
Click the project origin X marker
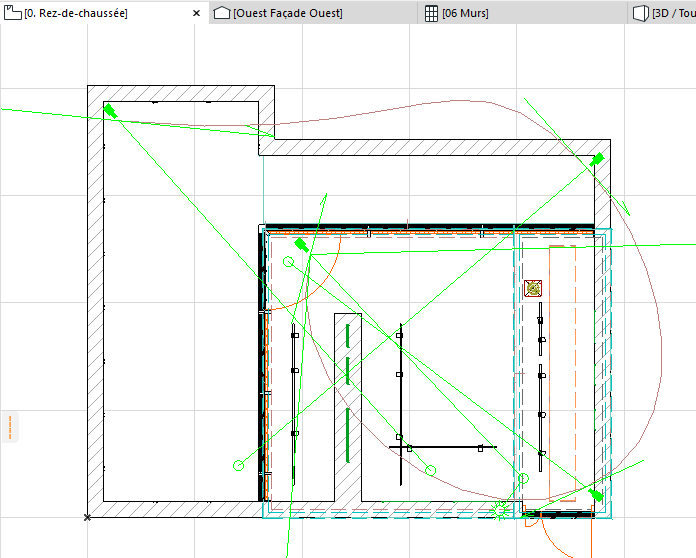click(87, 517)
